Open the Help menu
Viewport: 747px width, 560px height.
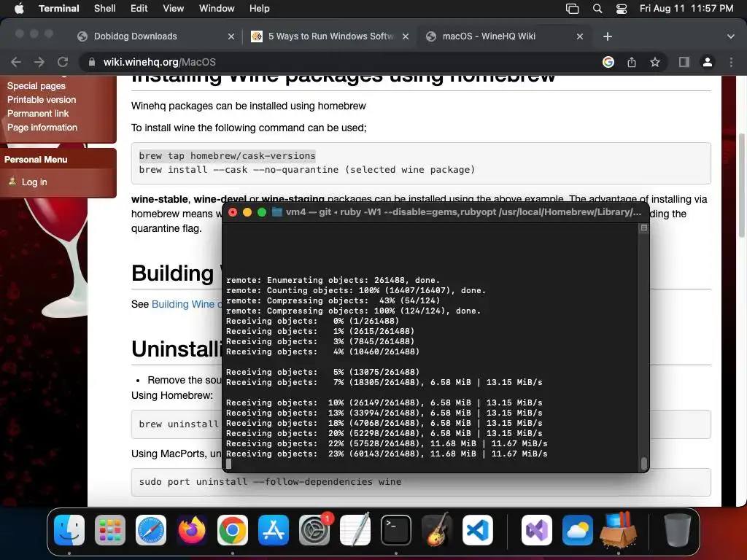pyautogui.click(x=260, y=9)
